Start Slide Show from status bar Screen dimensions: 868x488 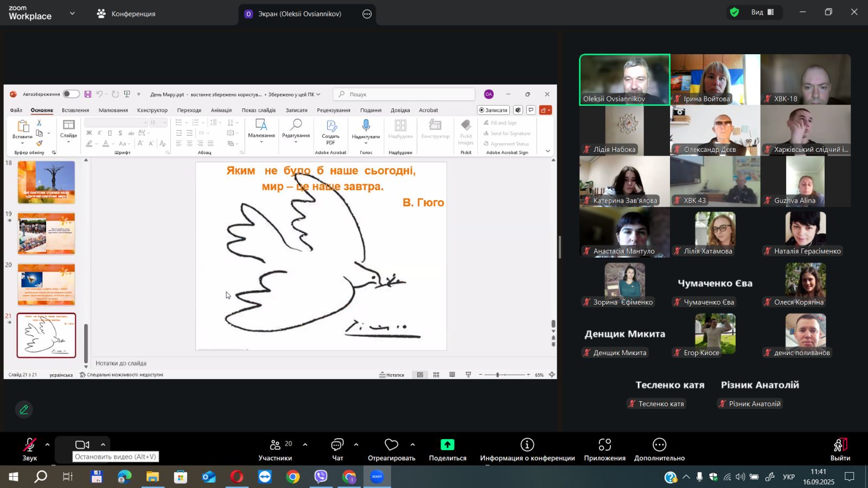(468, 375)
